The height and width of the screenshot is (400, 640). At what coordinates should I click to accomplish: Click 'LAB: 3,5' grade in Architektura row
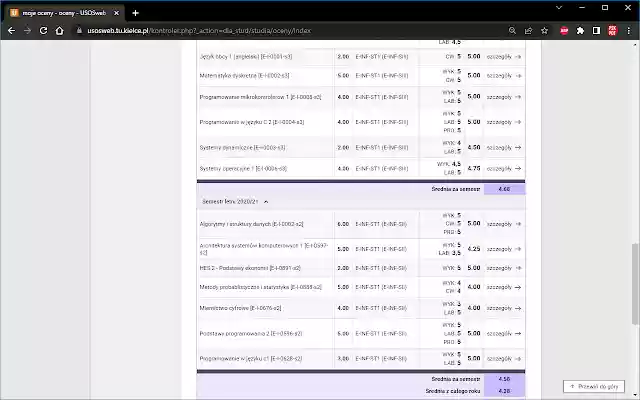(449, 253)
